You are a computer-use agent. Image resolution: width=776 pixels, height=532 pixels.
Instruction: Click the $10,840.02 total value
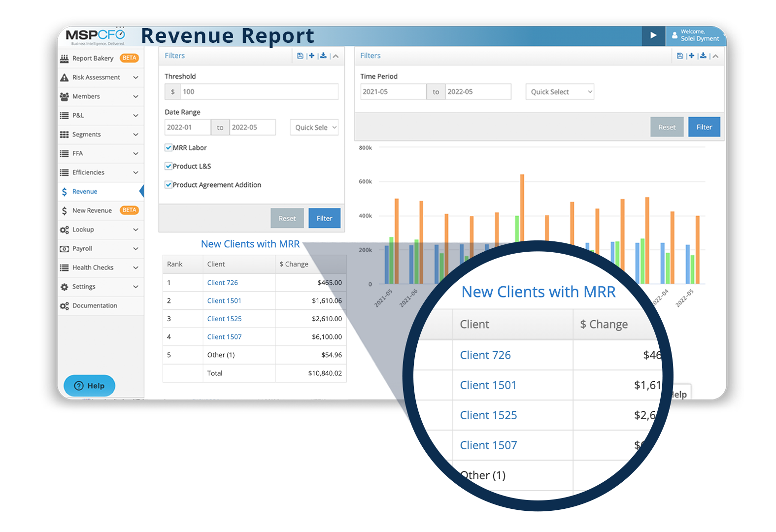coord(325,373)
